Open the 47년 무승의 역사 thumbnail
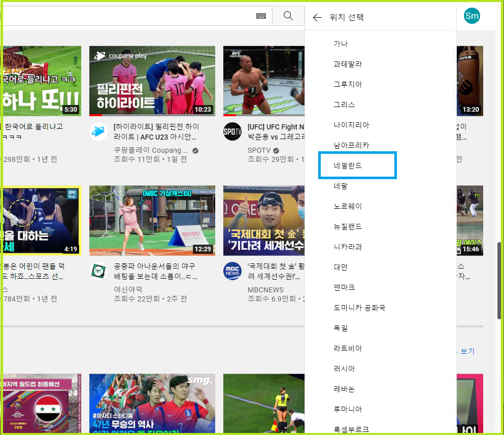This screenshot has width=504, height=435. tap(152, 403)
